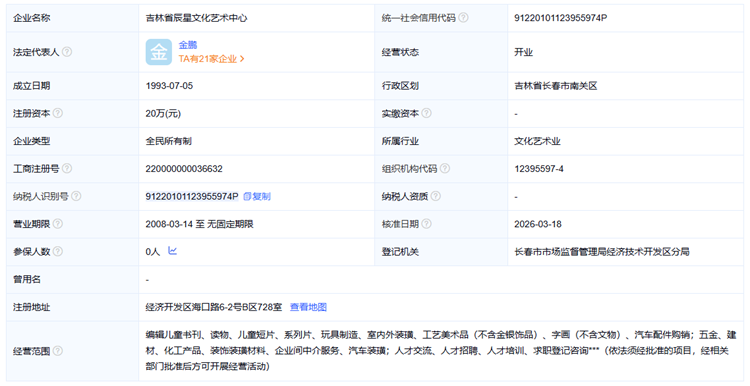Image resolution: width=750 pixels, height=386 pixels.
Task: Click 长春市市场监督管理局经济技术开发区分局 value
Action: [x=602, y=252]
